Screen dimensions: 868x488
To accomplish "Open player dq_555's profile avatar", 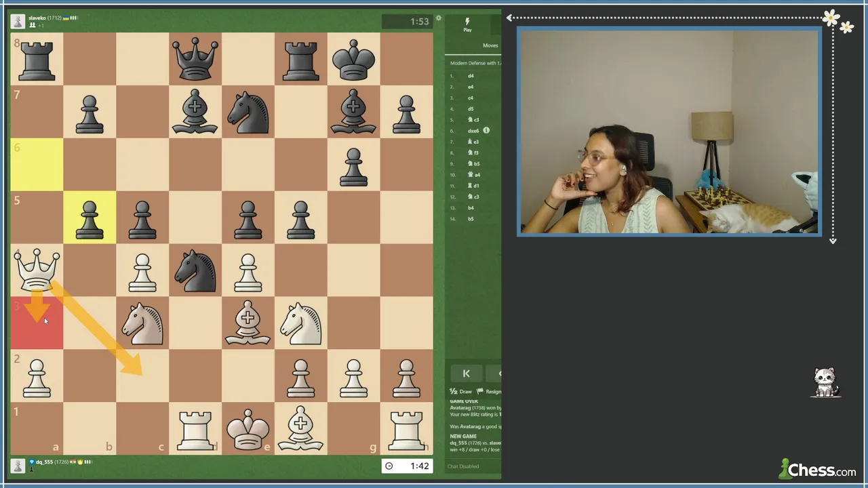I will [18, 466].
